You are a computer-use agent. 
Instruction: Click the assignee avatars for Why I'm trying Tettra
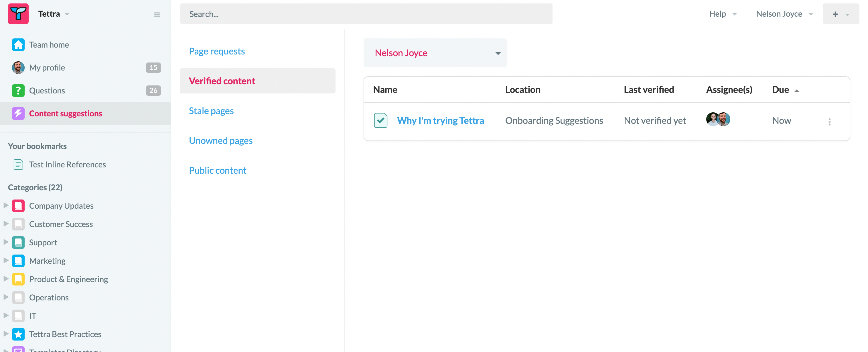pyautogui.click(x=718, y=119)
